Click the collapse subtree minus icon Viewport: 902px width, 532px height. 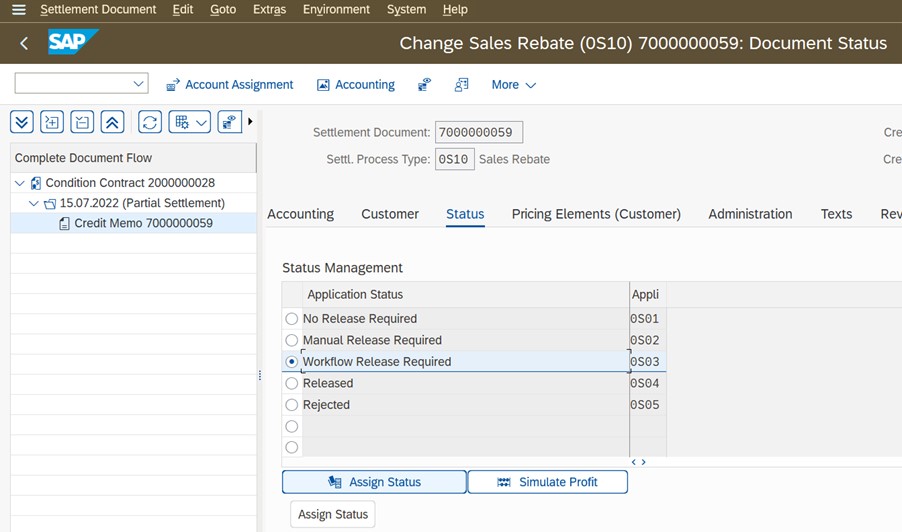point(82,122)
